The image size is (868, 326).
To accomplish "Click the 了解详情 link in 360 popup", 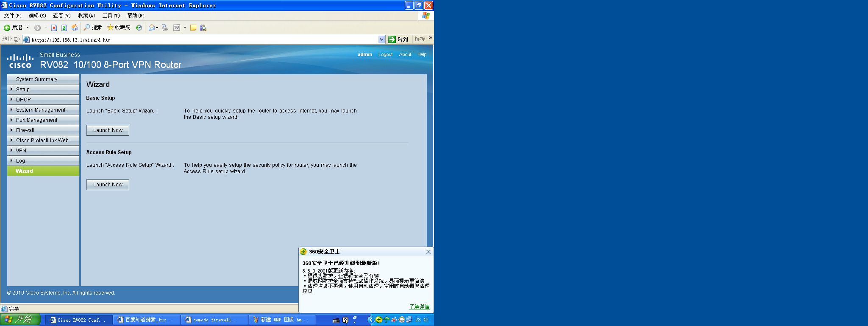I will pos(419,307).
